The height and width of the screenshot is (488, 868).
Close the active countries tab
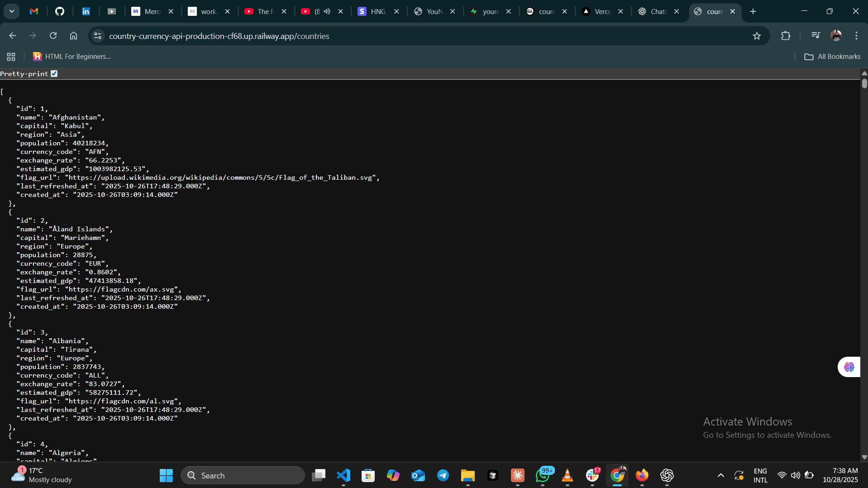point(733,11)
